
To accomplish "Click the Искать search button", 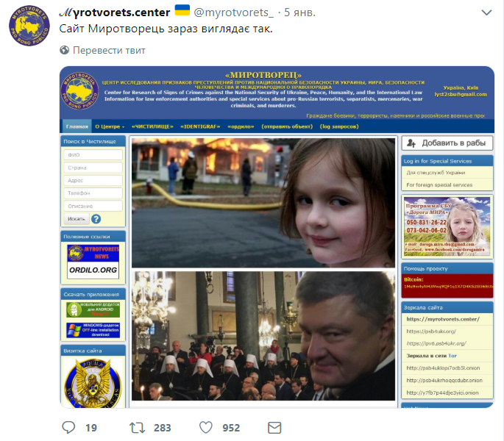I will 77,219.
